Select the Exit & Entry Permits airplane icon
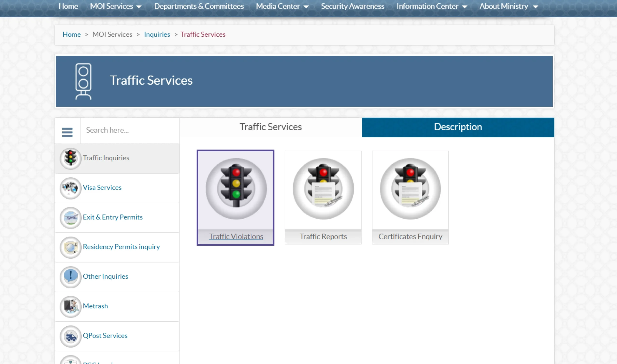 (70, 218)
